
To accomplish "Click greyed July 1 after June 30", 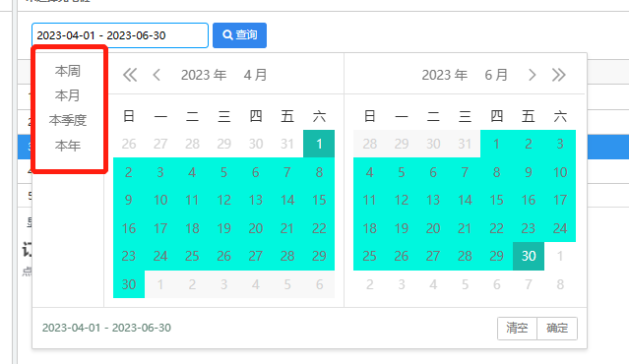I will click(560, 256).
